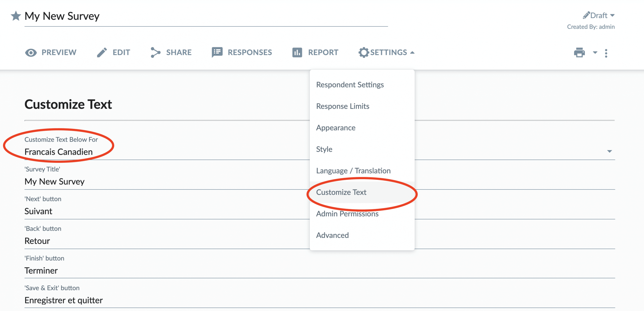Select the circled Customize Text menu option
644x311 pixels.
coord(341,192)
